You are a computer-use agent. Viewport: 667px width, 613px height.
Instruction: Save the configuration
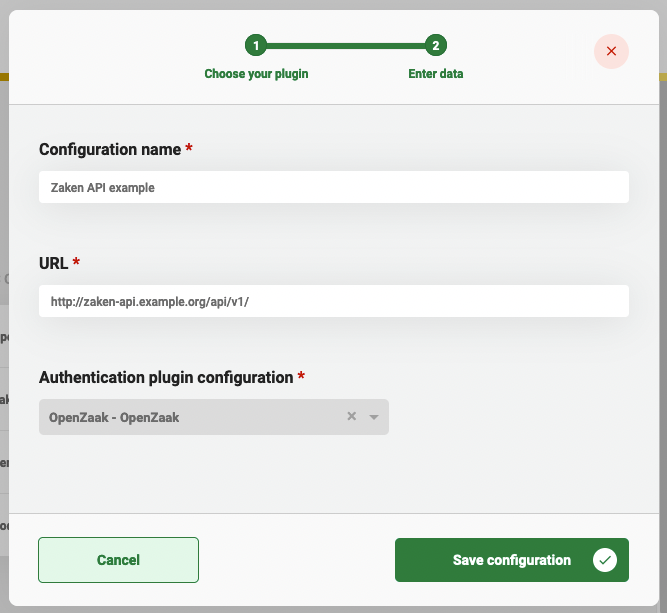pos(511,560)
